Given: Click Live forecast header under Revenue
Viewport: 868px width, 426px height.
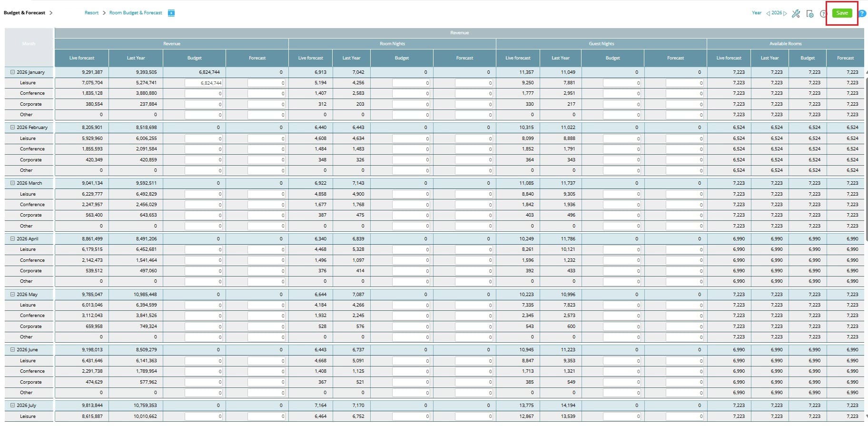Looking at the screenshot, I should pyautogui.click(x=82, y=58).
